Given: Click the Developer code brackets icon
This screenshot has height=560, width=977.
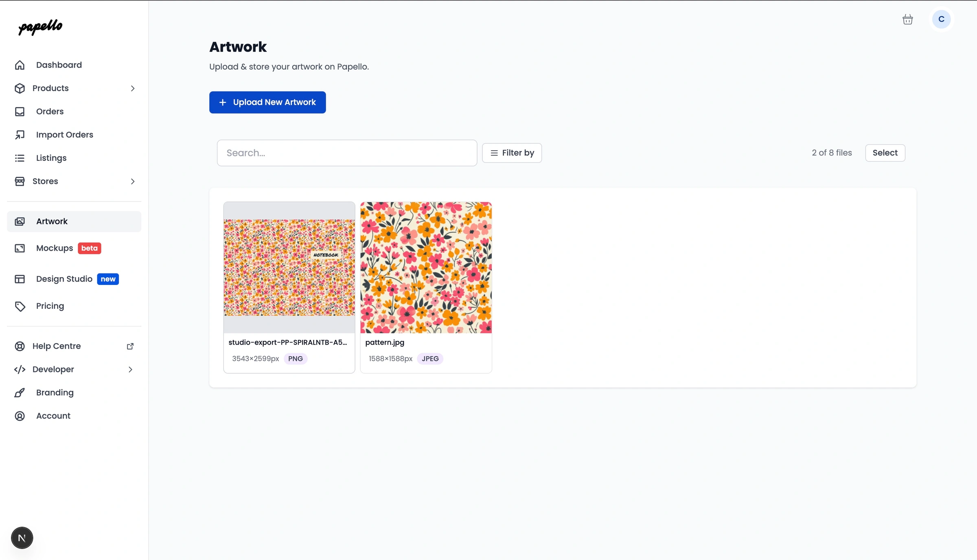Looking at the screenshot, I should point(20,370).
